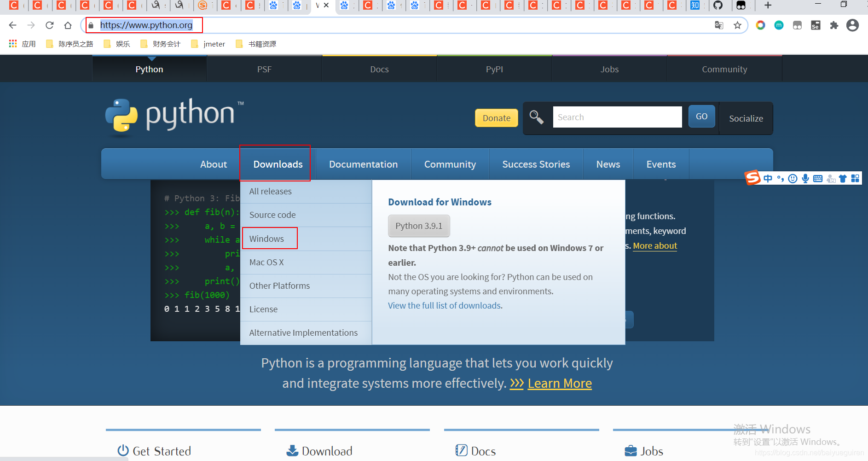The width and height of the screenshot is (868, 461).
Task: Toggle Chinese punctuation mode in IME
Action: 780,179
